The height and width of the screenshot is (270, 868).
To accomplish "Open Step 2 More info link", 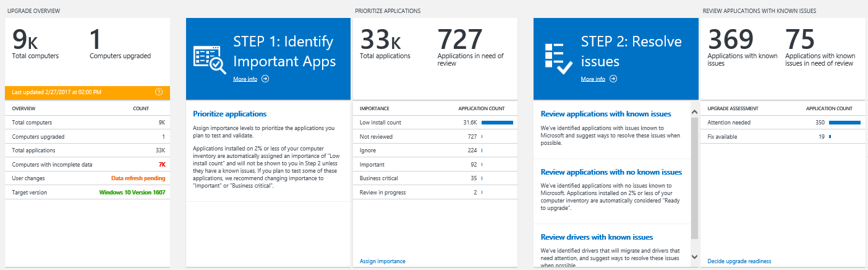I will coord(593,79).
